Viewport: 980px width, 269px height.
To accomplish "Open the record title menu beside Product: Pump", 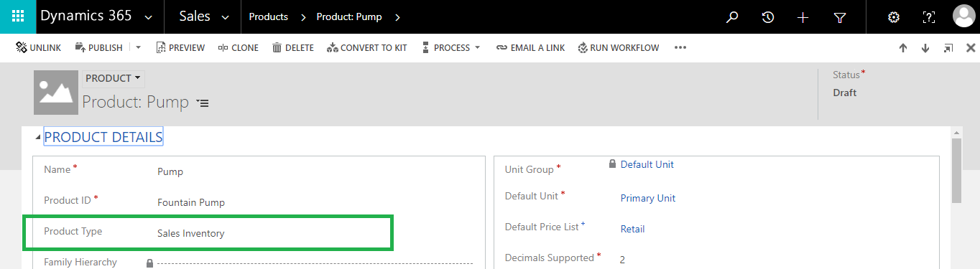I will pyautogui.click(x=203, y=103).
